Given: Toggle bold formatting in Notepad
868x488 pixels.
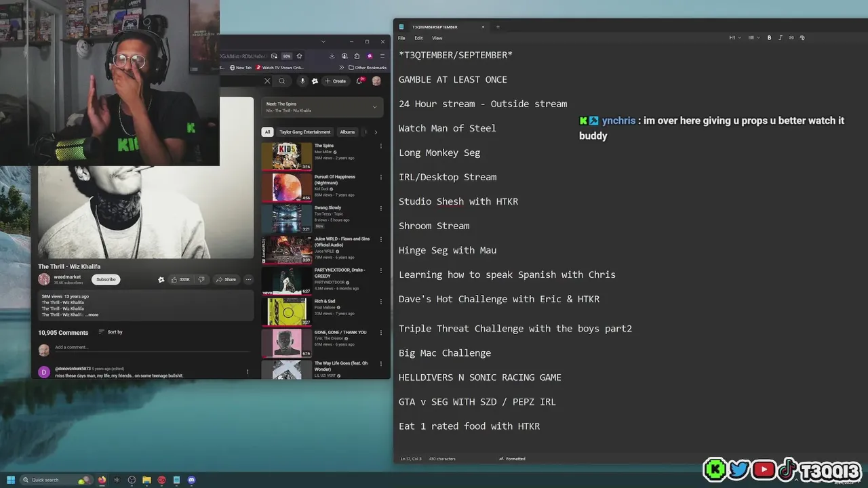Looking at the screenshot, I should coord(769,38).
